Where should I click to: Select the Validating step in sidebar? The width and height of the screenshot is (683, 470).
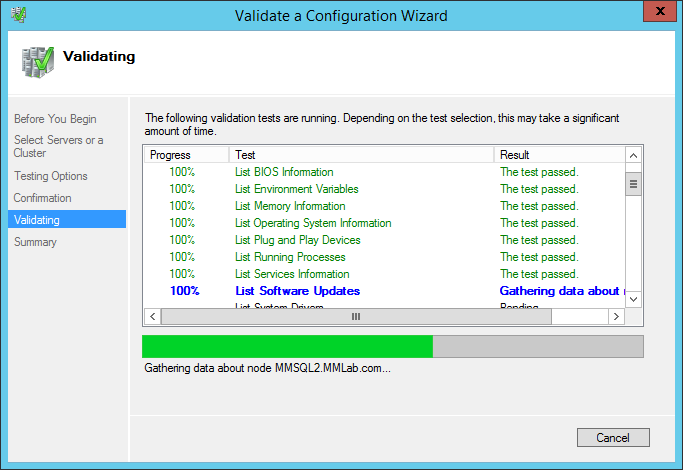pyautogui.click(x=37, y=220)
